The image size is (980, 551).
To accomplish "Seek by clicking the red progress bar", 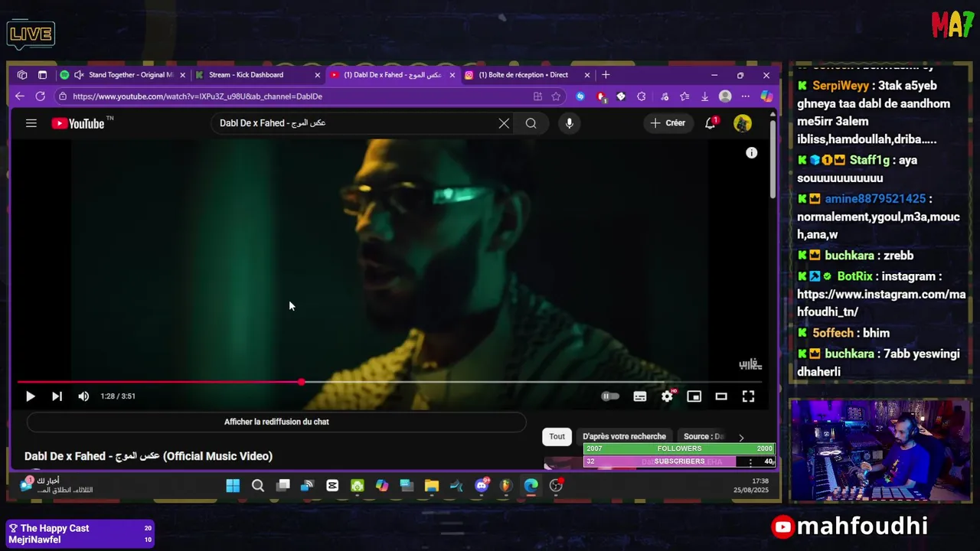I will pos(159,381).
